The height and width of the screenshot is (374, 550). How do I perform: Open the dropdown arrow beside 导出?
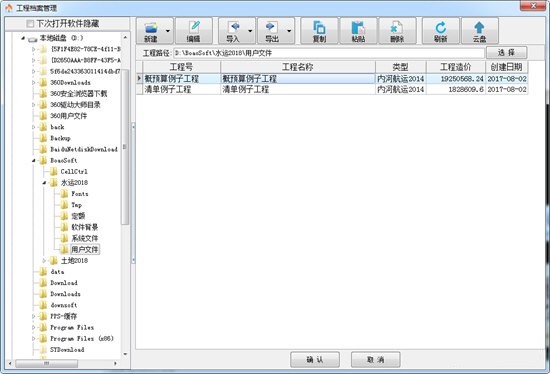coord(289,31)
